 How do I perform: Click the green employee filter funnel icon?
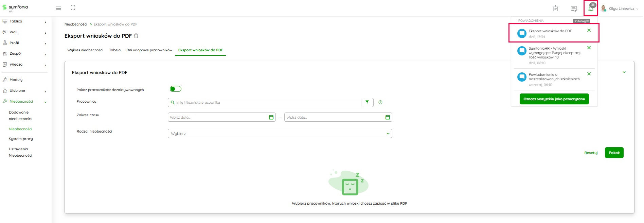(367, 102)
